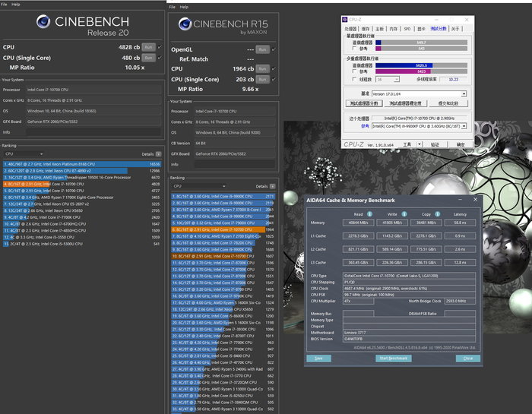The height and width of the screenshot is (414, 532).
Task: Click the Close button in AIDA64 benchmark
Action: click(x=468, y=359)
